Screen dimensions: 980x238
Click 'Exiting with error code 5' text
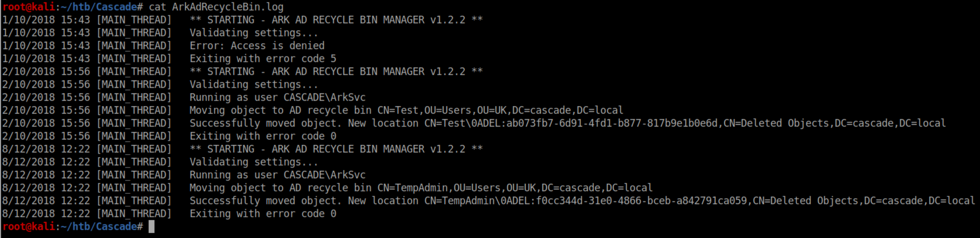point(263,58)
